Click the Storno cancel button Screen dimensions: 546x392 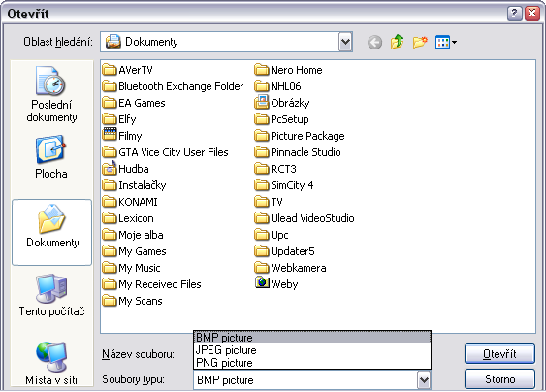coord(499,379)
